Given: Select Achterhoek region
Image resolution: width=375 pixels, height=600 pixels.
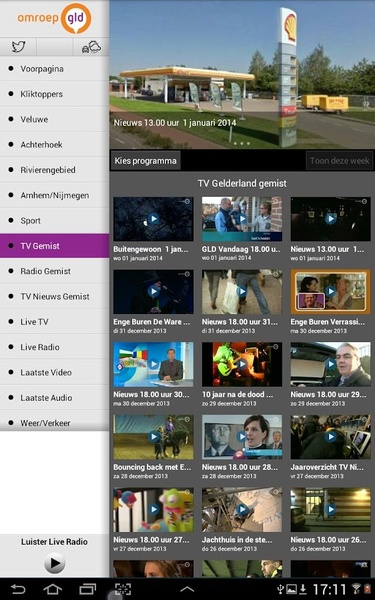Looking at the screenshot, I should (x=54, y=145).
